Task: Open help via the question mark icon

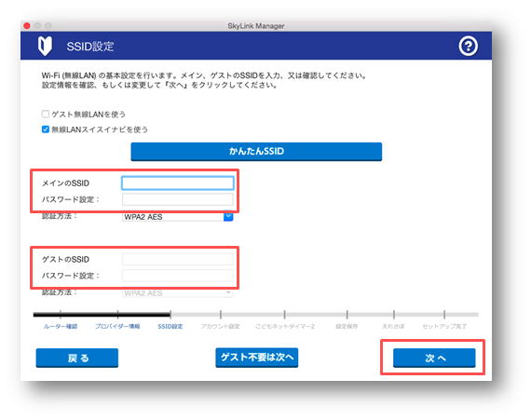Action: click(x=468, y=46)
